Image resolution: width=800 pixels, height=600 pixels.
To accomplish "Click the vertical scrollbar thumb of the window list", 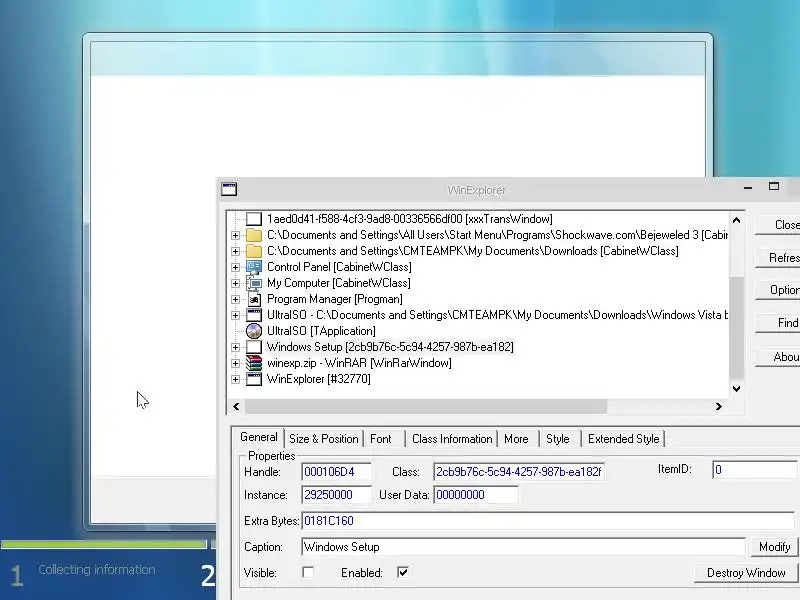I will click(x=736, y=328).
